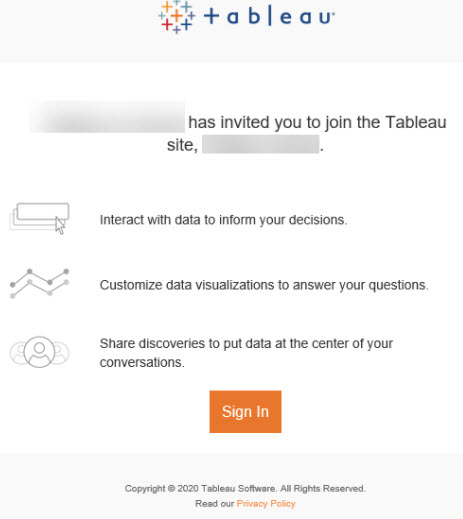Image resolution: width=463 pixels, height=519 pixels.
Task: Click the word 'site,' in the headline
Action: pos(182,145)
